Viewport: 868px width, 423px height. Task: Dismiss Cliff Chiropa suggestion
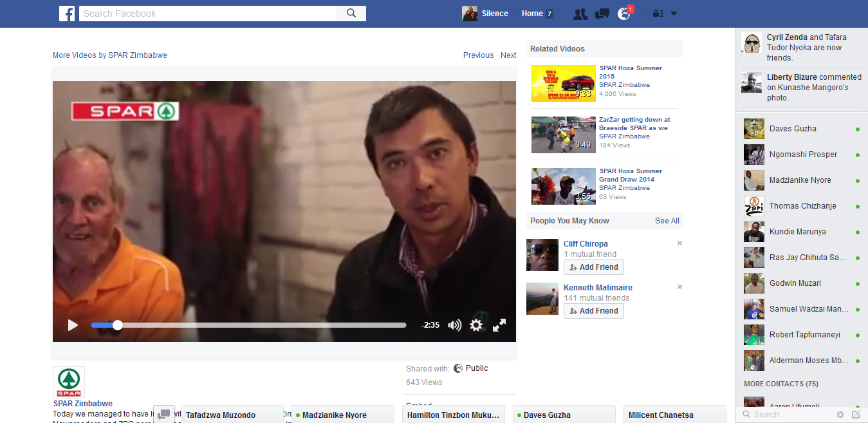click(x=679, y=243)
